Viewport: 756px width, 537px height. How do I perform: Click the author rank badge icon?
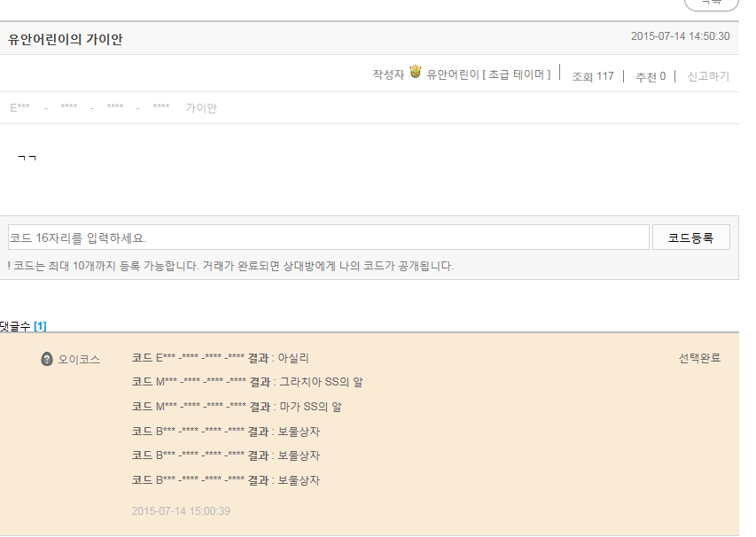point(415,74)
